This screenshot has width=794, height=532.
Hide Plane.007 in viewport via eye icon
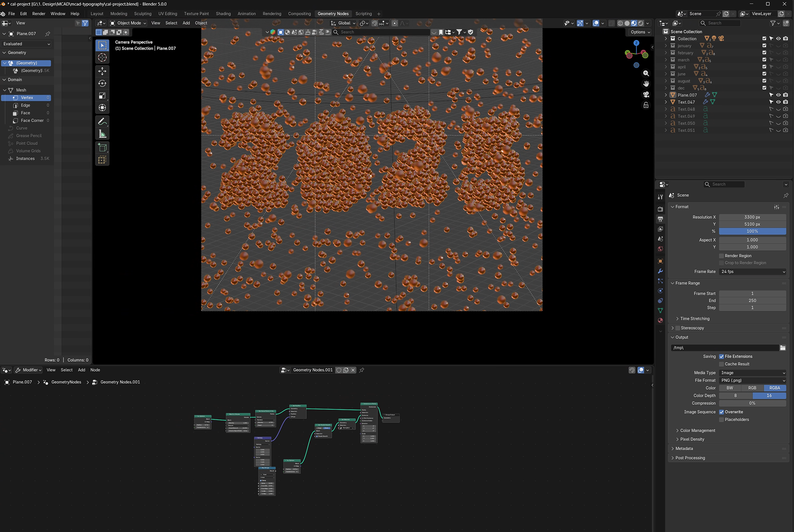tap(779, 95)
